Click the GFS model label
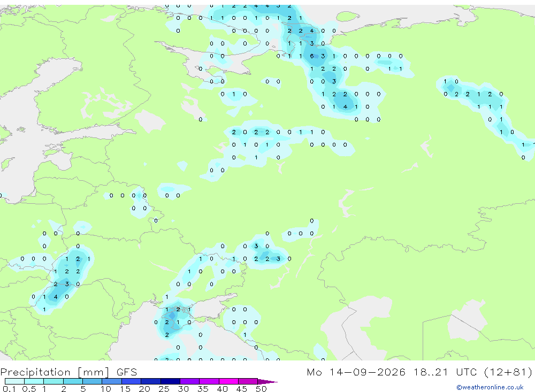The height and width of the screenshot is (392, 535). (127, 372)
